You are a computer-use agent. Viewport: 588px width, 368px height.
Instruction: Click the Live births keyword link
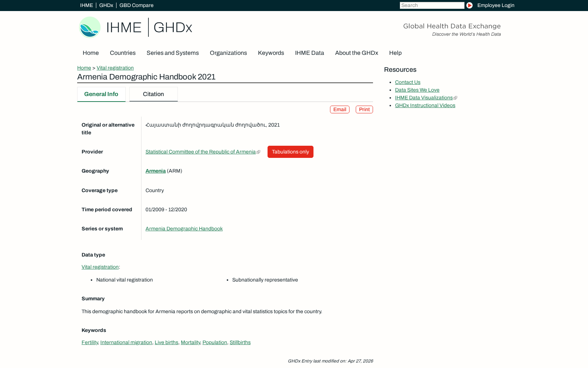[x=166, y=342]
